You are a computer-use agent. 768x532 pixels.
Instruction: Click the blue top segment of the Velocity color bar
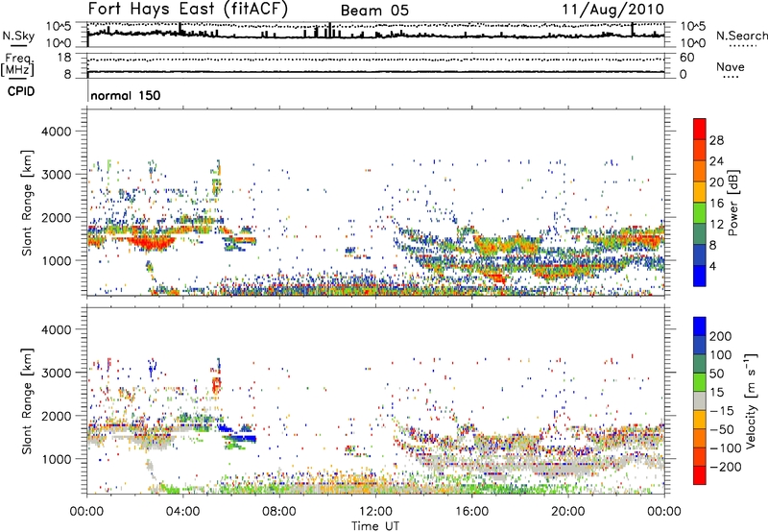(700, 326)
